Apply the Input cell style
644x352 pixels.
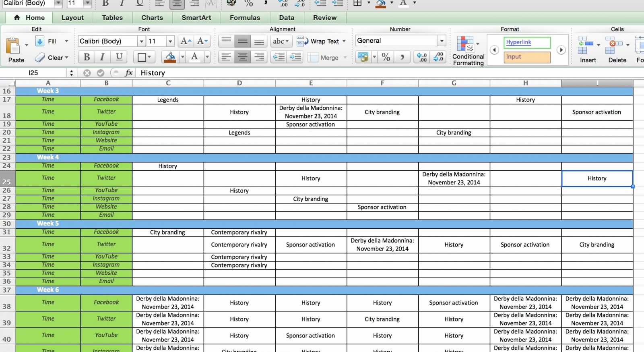point(527,57)
